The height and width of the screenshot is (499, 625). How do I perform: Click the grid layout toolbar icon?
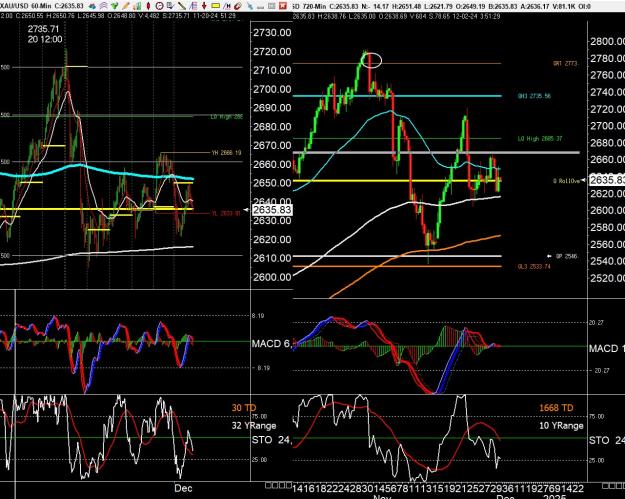pos(271,6)
